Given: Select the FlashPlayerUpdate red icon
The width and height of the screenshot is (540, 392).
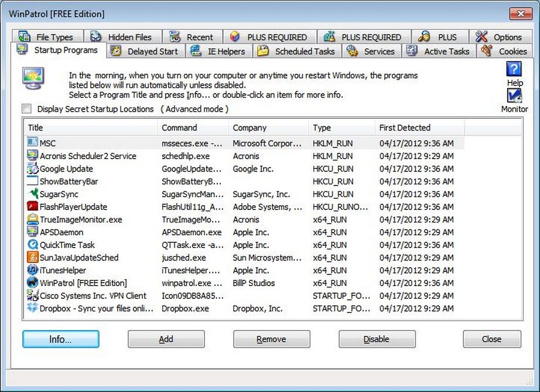Looking at the screenshot, I should 32,206.
